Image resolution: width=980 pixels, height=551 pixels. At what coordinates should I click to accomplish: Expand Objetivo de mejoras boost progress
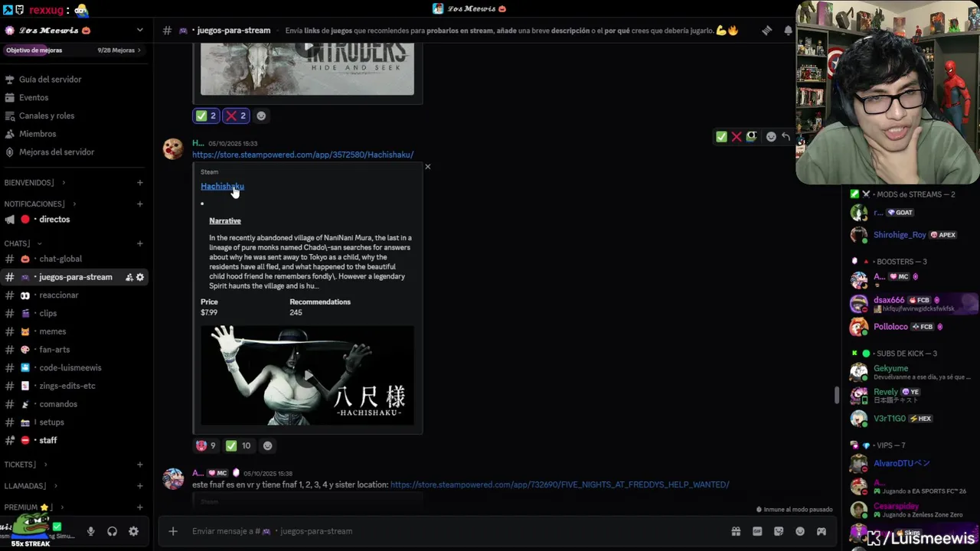tap(74, 51)
